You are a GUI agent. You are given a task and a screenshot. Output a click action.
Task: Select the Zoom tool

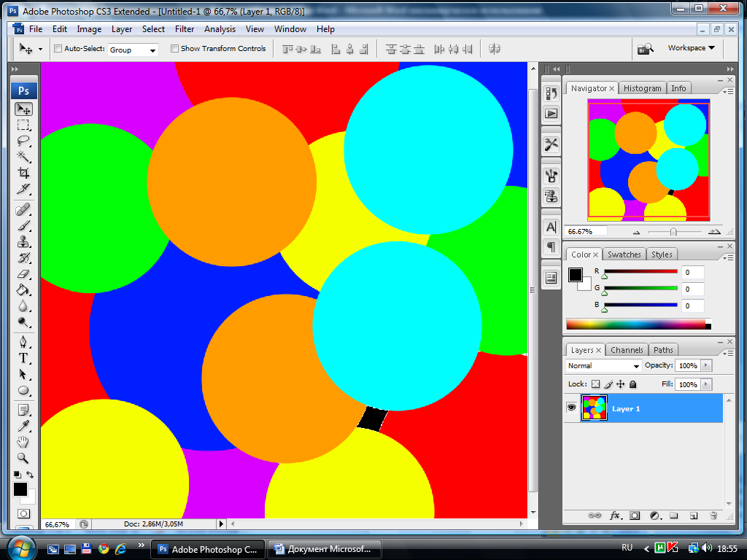(x=23, y=458)
